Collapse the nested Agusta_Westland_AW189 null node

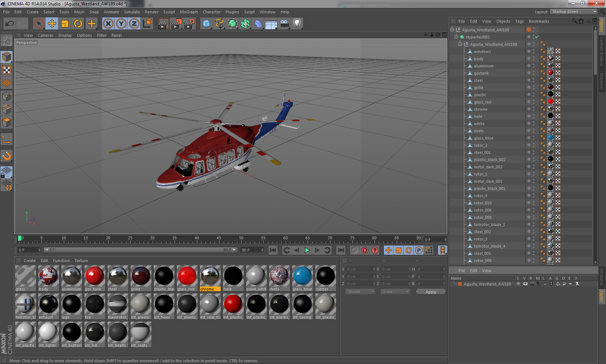pyautogui.click(x=460, y=44)
